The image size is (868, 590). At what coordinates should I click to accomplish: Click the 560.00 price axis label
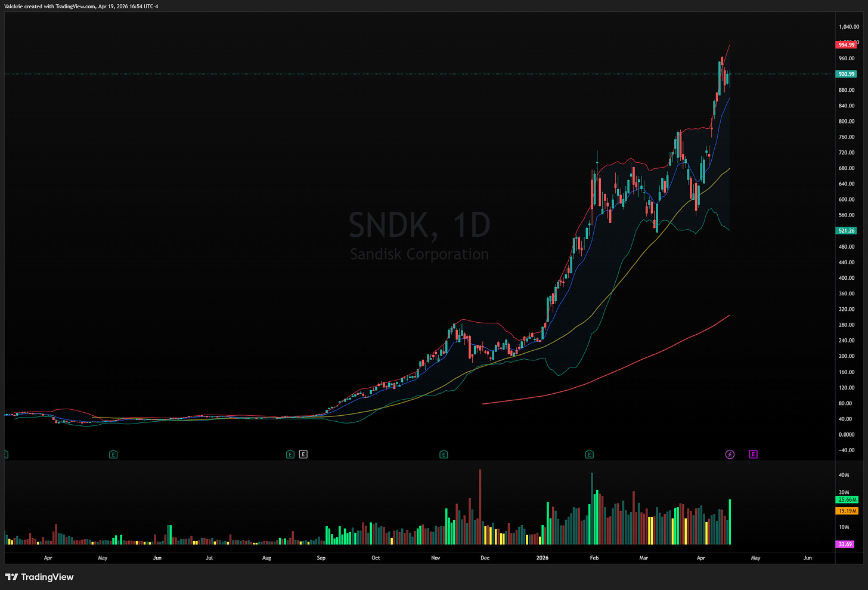click(847, 215)
